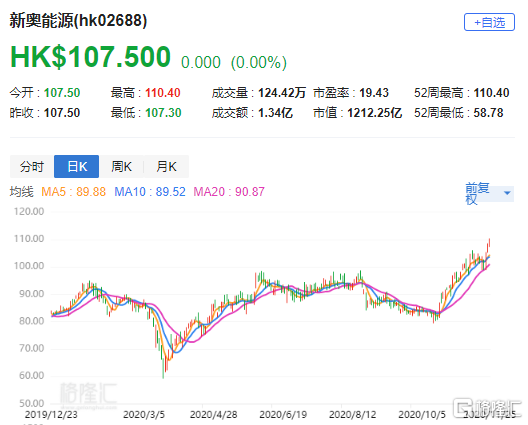Screen dimensions: 528x425
Task: Select the 市值 market cap 1212.25亿
Action: click(x=374, y=113)
